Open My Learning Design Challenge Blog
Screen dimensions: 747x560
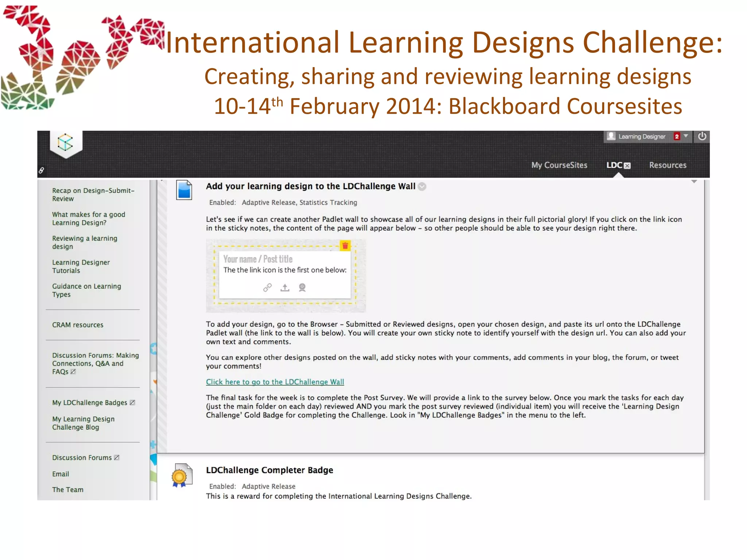point(83,423)
